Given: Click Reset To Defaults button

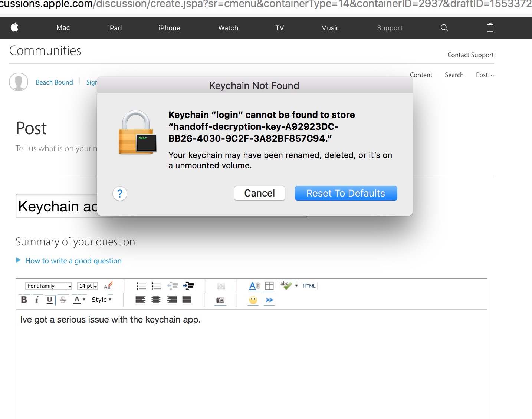Looking at the screenshot, I should (x=346, y=193).
